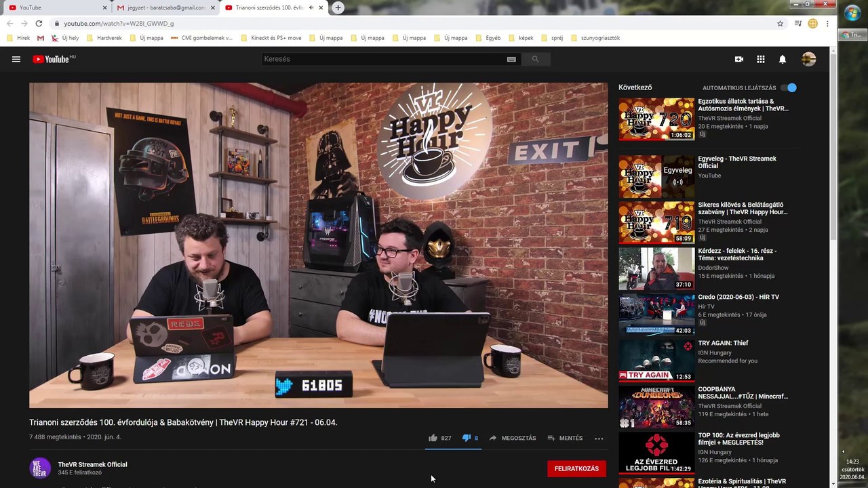Open the account avatar menu
Screen dimensions: 868x488
(808, 59)
